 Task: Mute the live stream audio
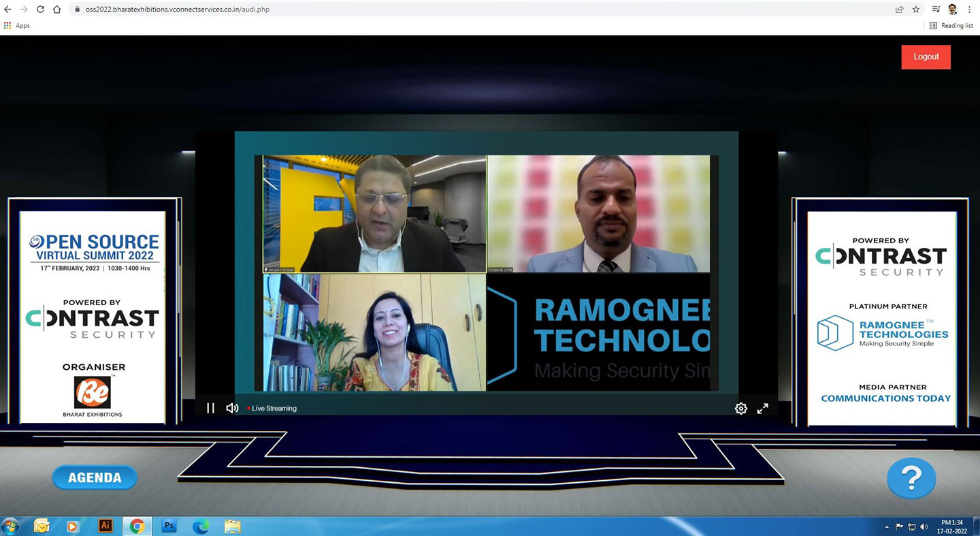point(232,408)
